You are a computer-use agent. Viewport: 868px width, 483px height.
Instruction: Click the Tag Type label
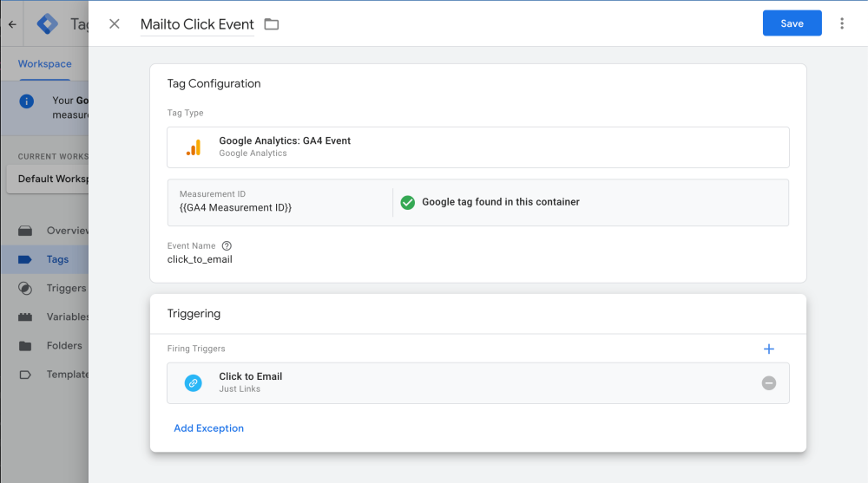(x=185, y=113)
